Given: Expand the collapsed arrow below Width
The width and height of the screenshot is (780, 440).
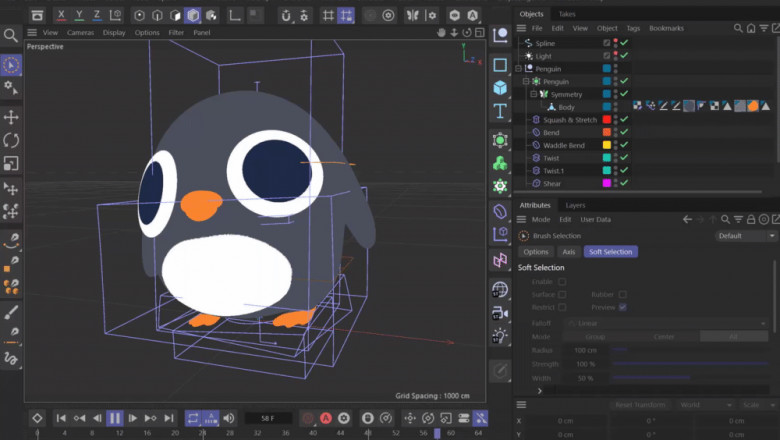Looking at the screenshot, I should coord(540,391).
